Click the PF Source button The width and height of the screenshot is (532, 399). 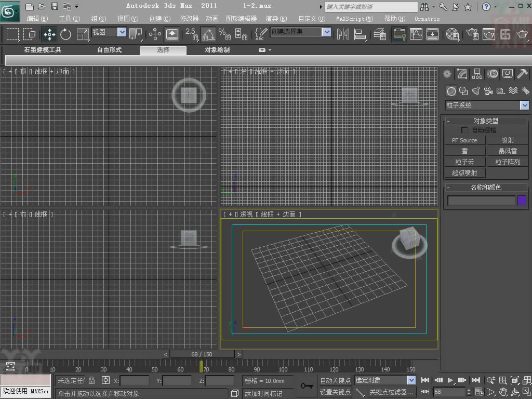[x=464, y=140]
